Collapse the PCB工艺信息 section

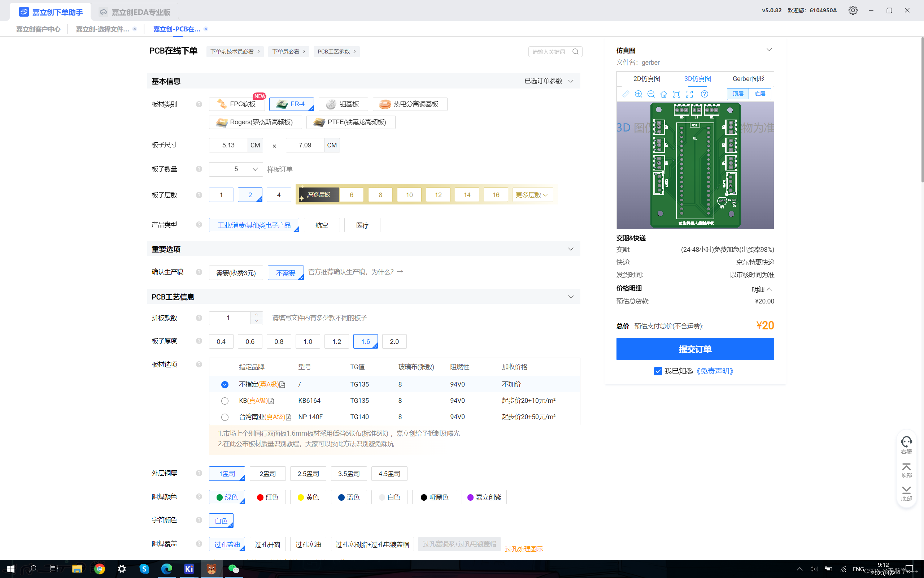tap(571, 297)
